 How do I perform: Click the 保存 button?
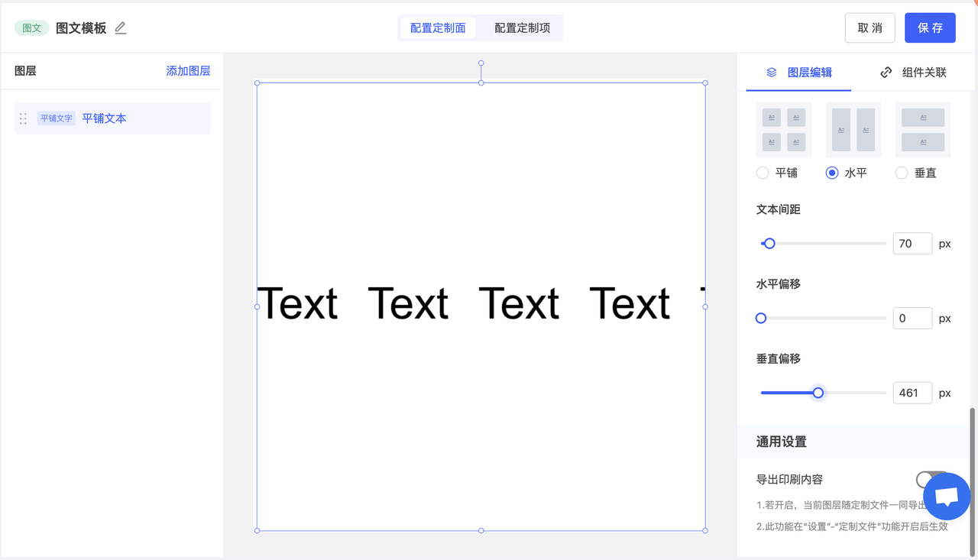(930, 28)
